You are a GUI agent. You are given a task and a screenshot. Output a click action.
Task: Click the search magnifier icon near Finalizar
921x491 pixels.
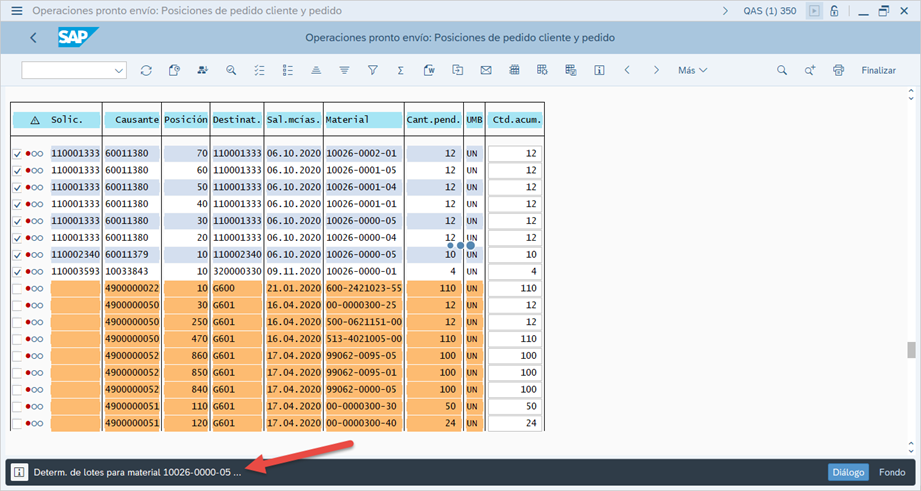coord(782,70)
